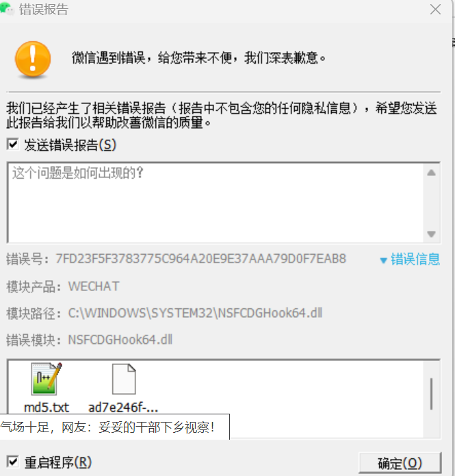Select the ad7e246f blank file icon
The width and height of the screenshot is (455, 476).
(x=124, y=379)
